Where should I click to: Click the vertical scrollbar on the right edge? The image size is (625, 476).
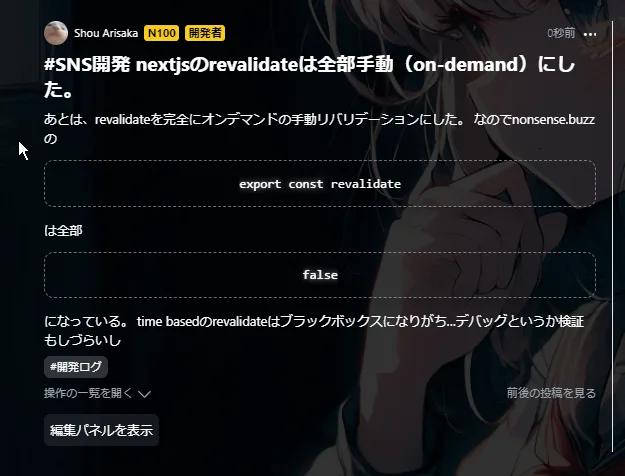[613, 236]
